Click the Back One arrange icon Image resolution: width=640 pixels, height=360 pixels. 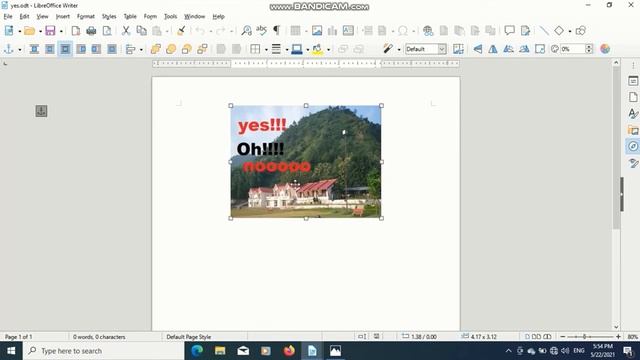point(187,49)
